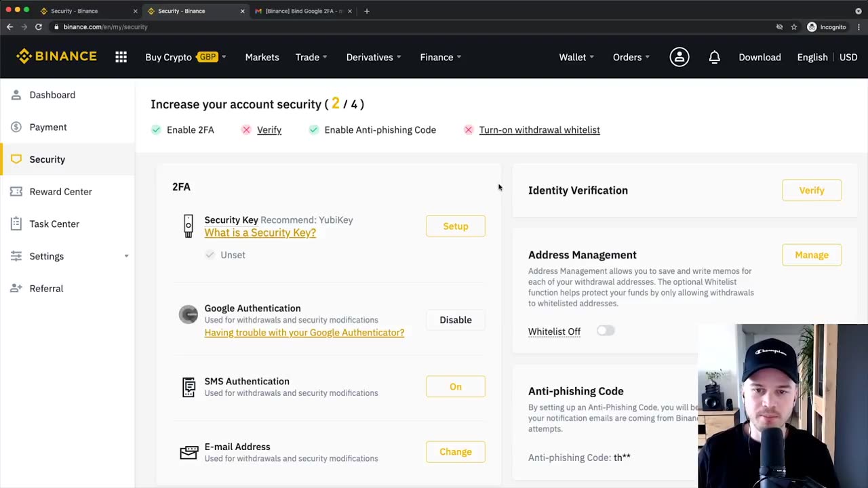Viewport: 868px width, 488px height.
Task: Toggle the Whitelist Off switch
Action: (x=606, y=331)
